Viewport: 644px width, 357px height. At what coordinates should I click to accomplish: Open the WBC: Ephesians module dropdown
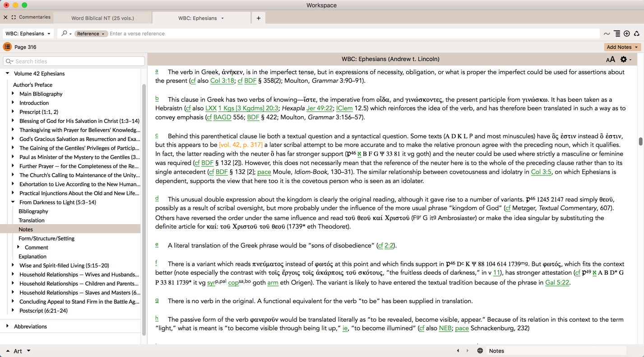tap(28, 33)
